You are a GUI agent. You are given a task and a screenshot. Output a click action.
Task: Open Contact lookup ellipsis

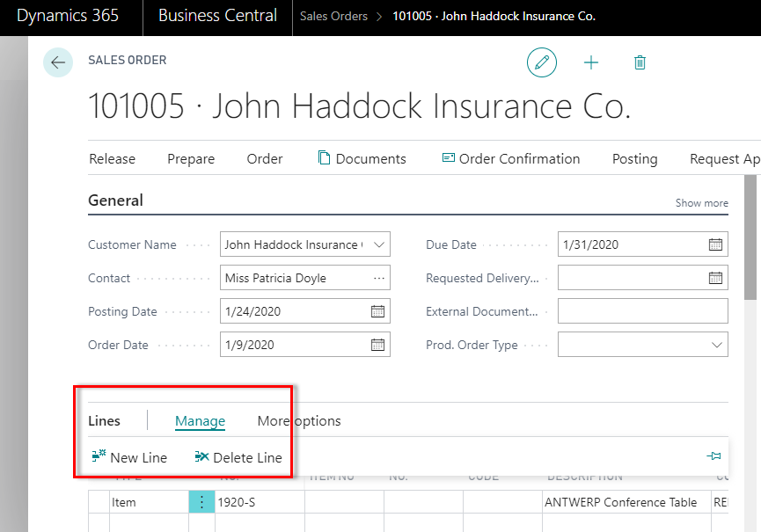(x=378, y=278)
